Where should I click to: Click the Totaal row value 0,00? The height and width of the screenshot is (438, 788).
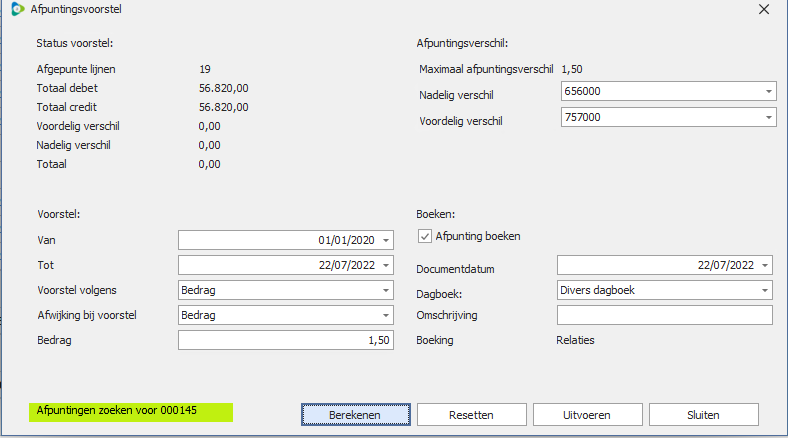pyautogui.click(x=210, y=164)
